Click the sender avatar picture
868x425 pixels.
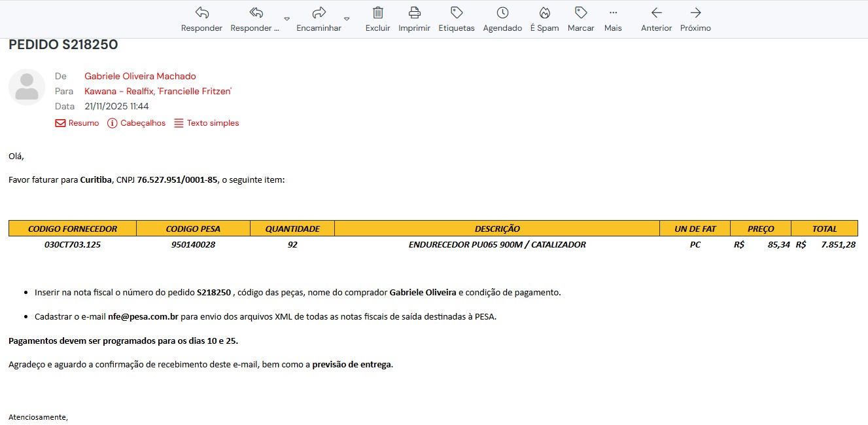27,87
